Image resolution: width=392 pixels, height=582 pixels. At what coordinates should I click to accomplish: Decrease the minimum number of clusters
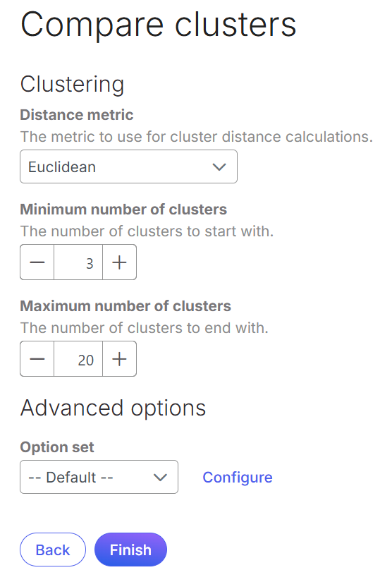point(37,262)
